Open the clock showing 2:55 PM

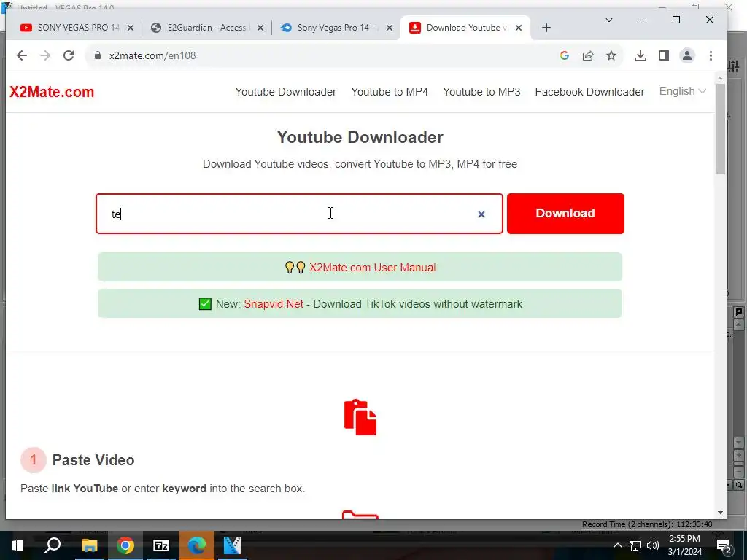pyautogui.click(x=684, y=545)
